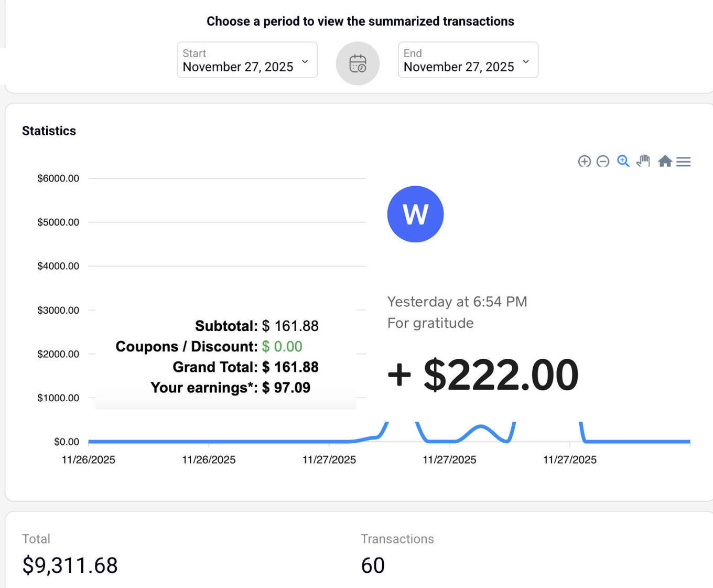Click the Start field's November 27, 2025 text

237,67
